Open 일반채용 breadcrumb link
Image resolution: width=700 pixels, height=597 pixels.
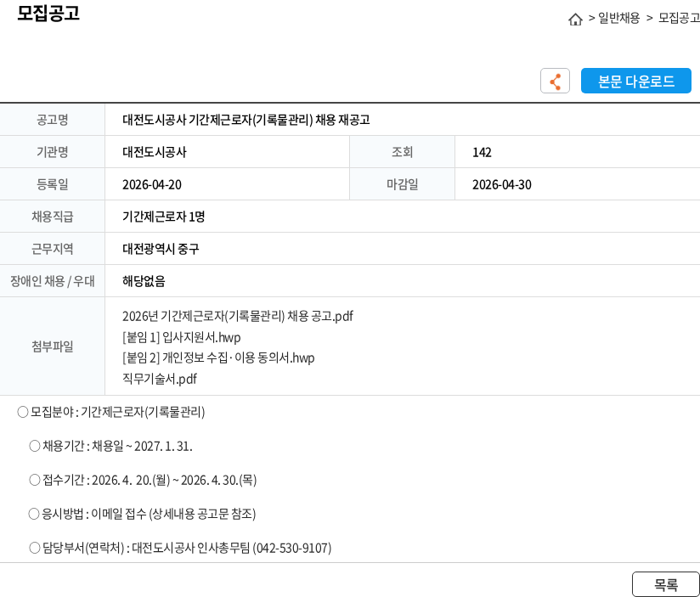point(618,18)
